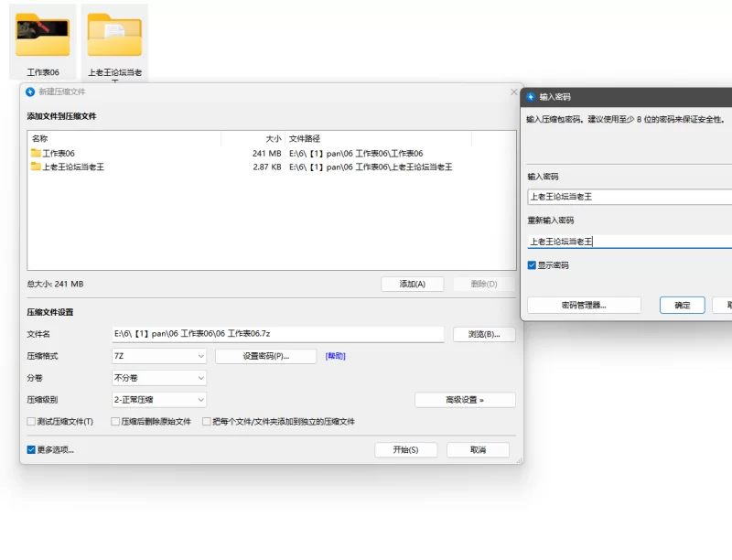This screenshot has height=560, width=732.
Task: Enable 把每个文件/文件夹添加到独立的压缩文件 checkbox
Action: [x=207, y=422]
